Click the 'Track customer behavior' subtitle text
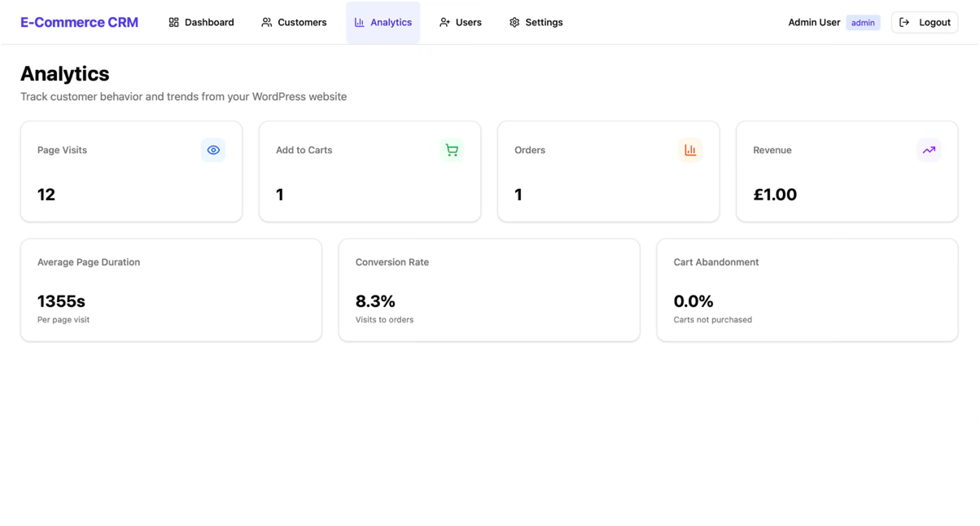The image size is (980, 526). coord(183,96)
